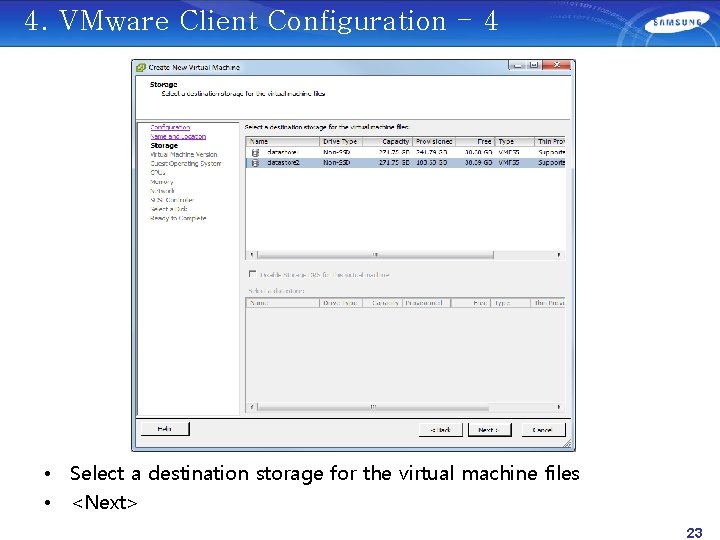Click the upper table's scroll right arrow
The width and height of the screenshot is (720, 540).
point(559,254)
